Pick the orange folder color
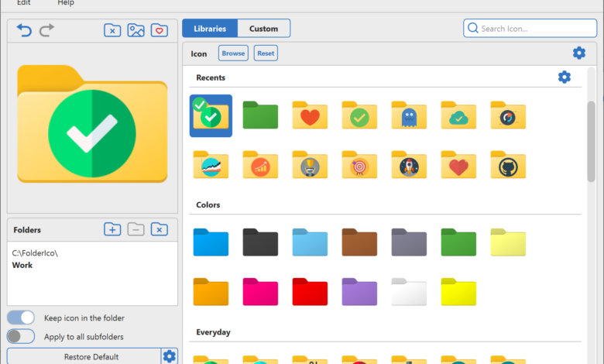Viewport: 604px width, 364px height. pos(211,292)
